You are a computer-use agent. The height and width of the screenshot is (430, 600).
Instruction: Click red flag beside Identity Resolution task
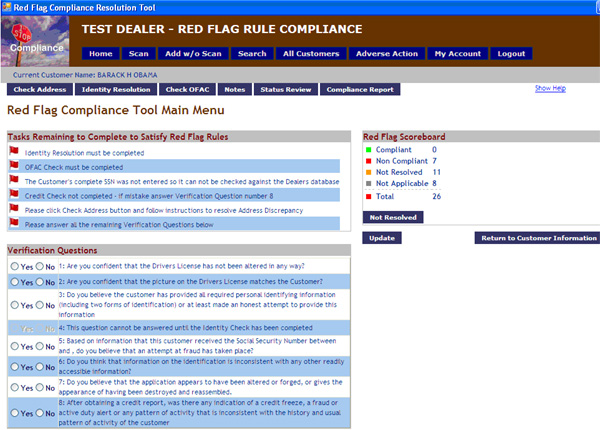[14, 150]
